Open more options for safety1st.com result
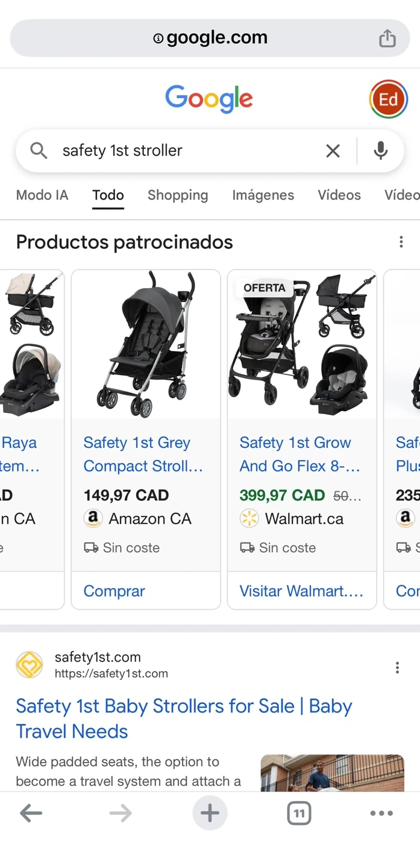This screenshot has height=868, width=420. click(397, 667)
